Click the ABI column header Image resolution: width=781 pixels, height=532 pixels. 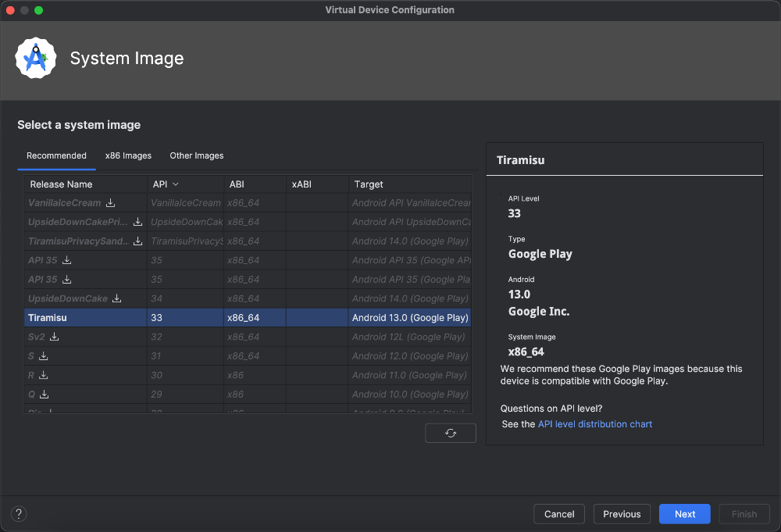(255, 184)
